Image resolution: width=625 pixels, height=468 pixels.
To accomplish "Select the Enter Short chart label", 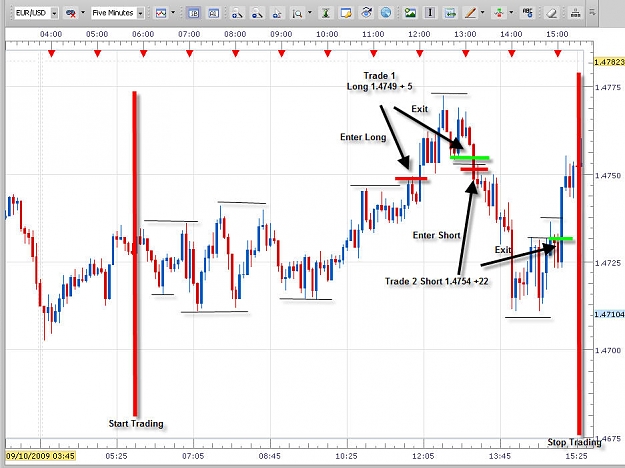I will point(436,235).
